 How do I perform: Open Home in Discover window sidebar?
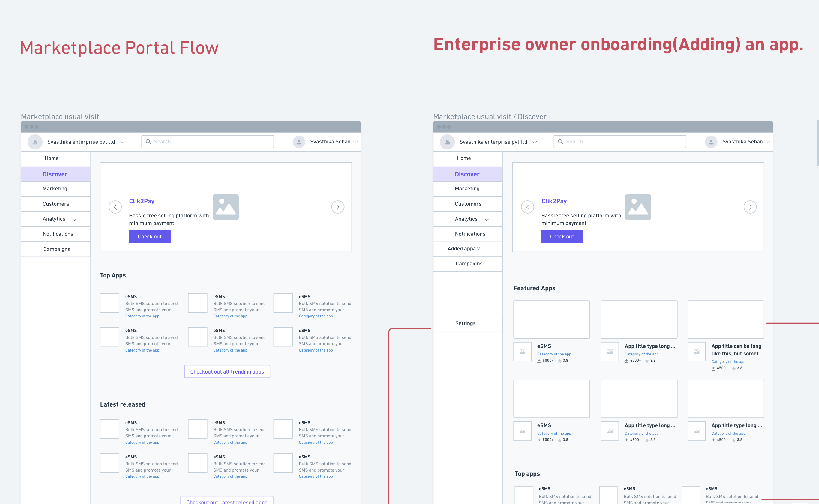click(468, 158)
